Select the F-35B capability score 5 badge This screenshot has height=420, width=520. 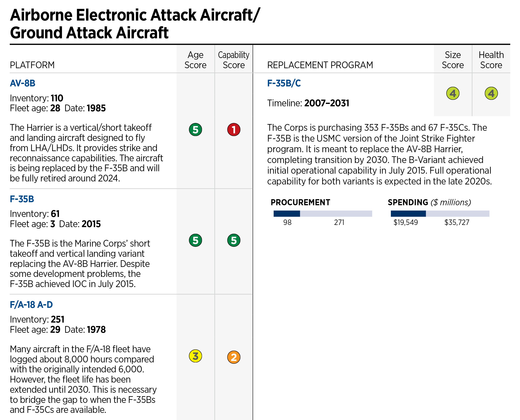[234, 240]
